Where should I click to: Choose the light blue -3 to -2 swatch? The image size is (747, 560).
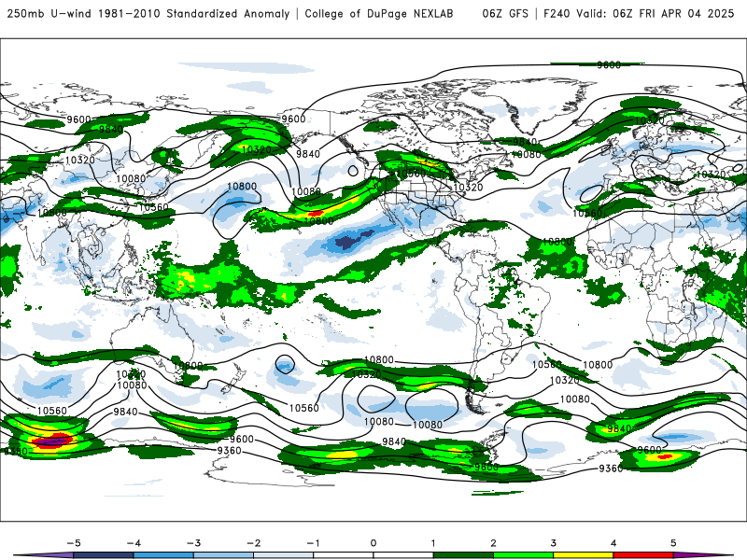coord(223,555)
